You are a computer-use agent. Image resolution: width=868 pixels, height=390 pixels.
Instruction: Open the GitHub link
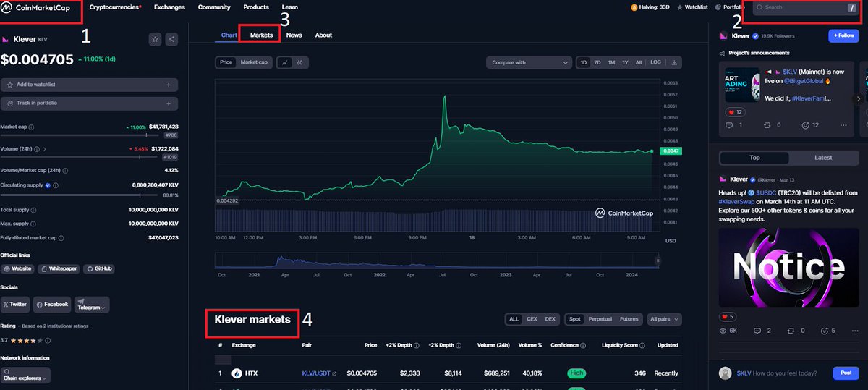pos(99,268)
